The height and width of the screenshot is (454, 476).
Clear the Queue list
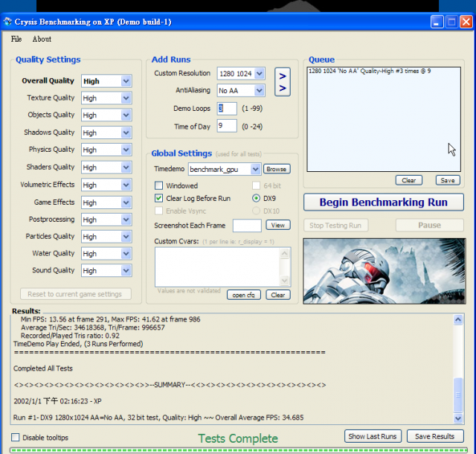point(409,180)
